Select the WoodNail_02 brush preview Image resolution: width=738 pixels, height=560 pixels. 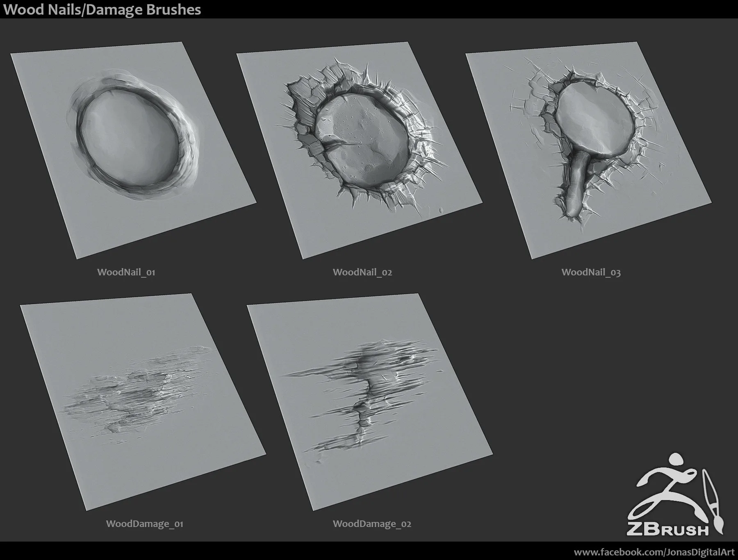pyautogui.click(x=359, y=150)
